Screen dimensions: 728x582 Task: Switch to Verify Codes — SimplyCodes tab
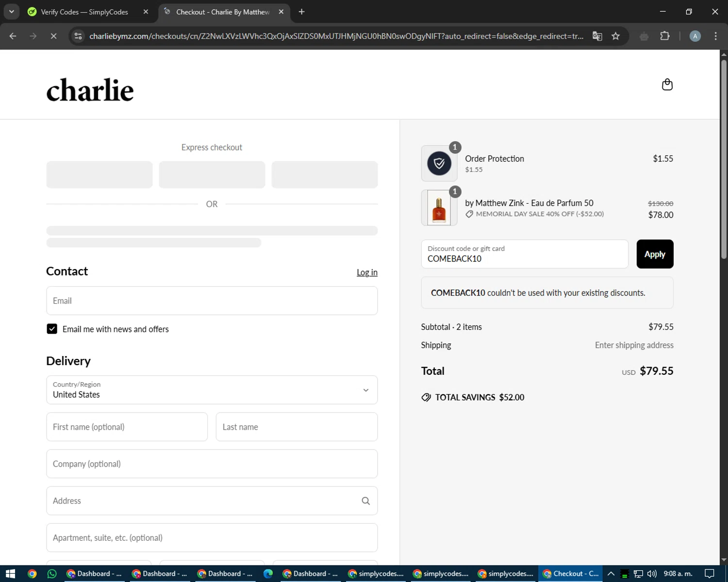84,12
